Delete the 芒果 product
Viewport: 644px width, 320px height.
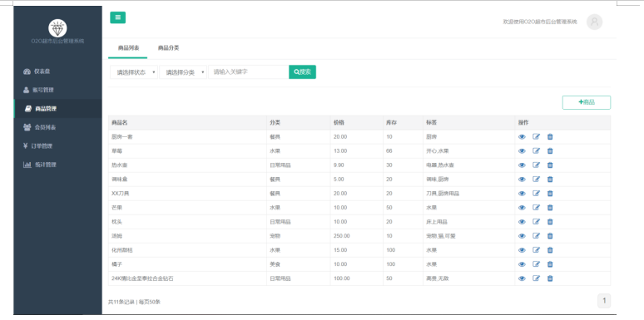pos(550,207)
